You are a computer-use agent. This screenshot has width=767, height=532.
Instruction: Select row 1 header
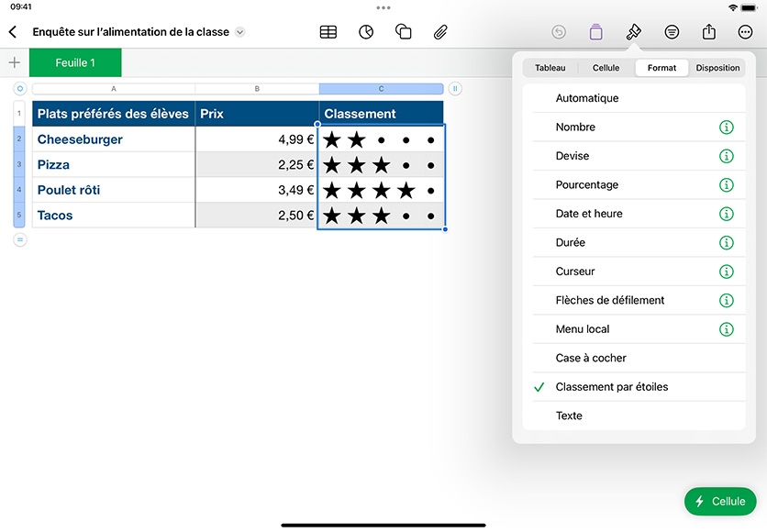(19, 114)
